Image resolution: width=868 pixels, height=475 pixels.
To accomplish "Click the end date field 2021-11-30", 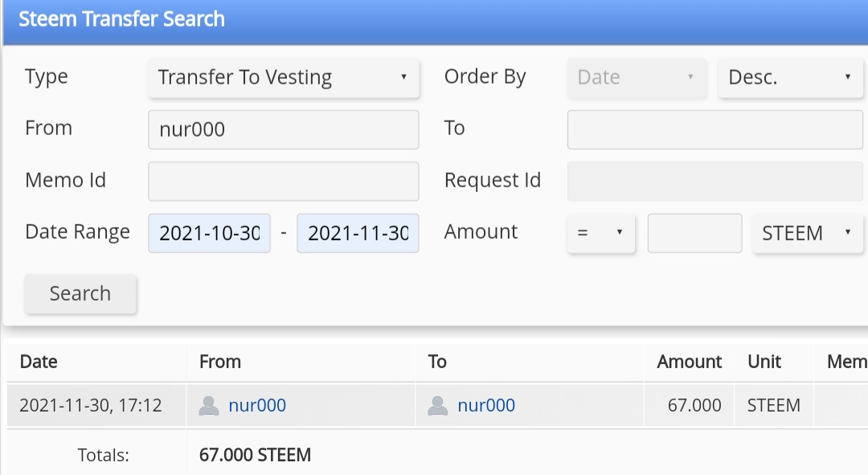I will (358, 233).
